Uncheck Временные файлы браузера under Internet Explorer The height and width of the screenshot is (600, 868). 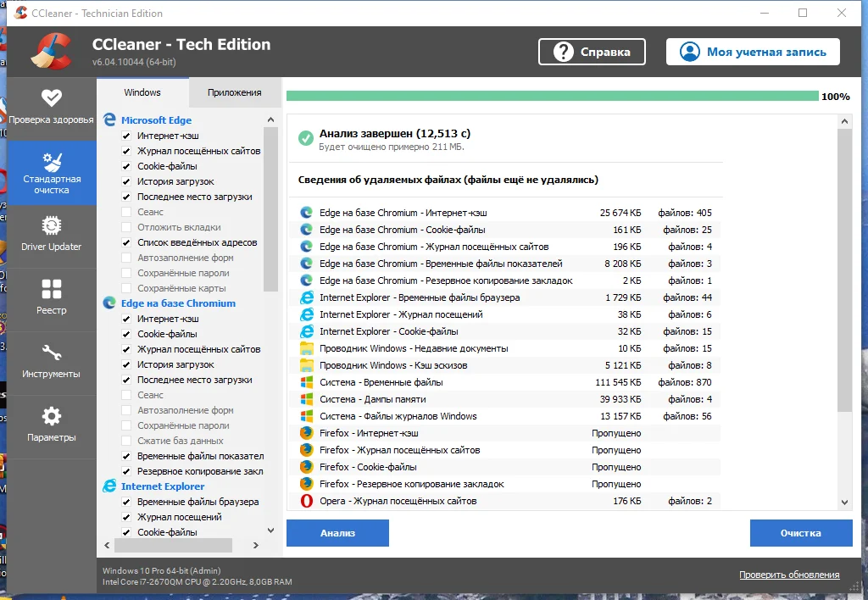[x=126, y=502]
